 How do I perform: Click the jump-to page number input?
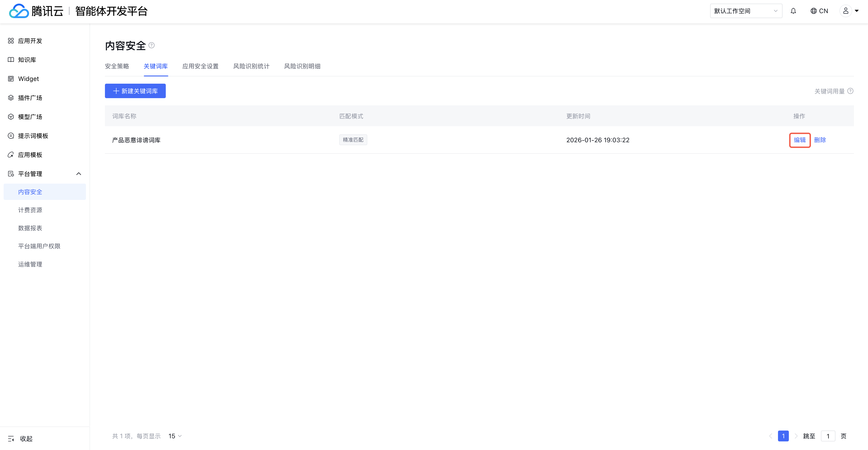coord(828,436)
